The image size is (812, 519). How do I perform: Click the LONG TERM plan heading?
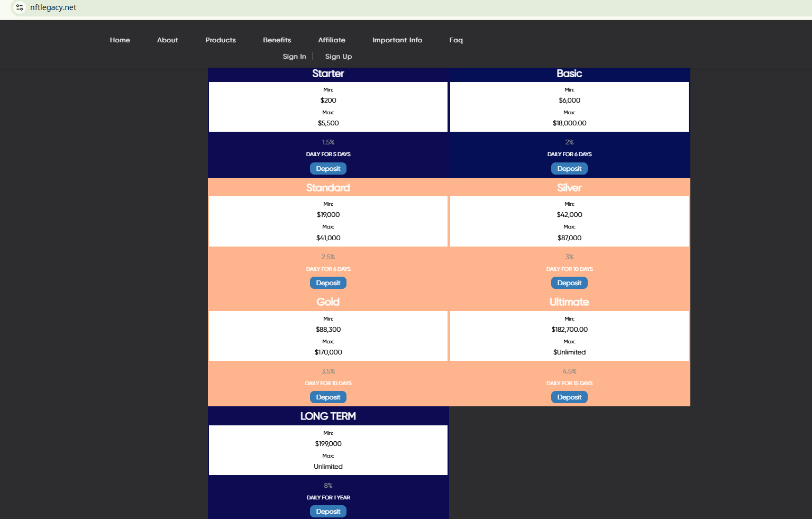[x=328, y=416]
